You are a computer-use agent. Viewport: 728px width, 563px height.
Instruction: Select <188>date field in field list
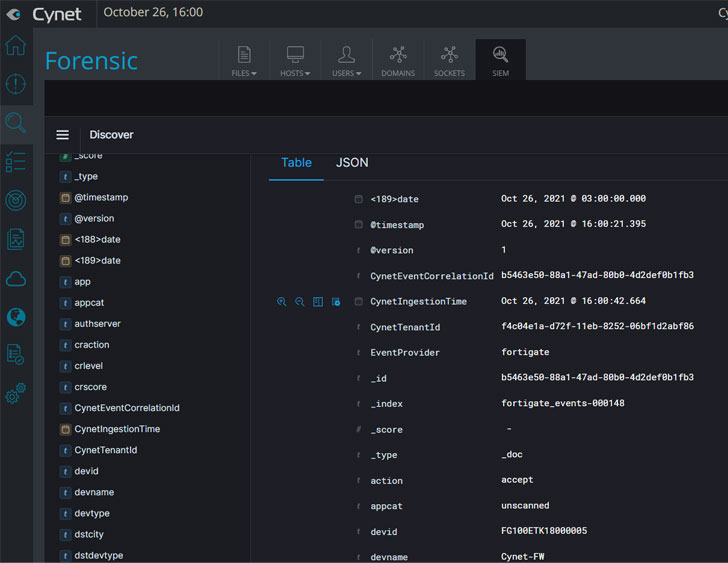point(97,239)
